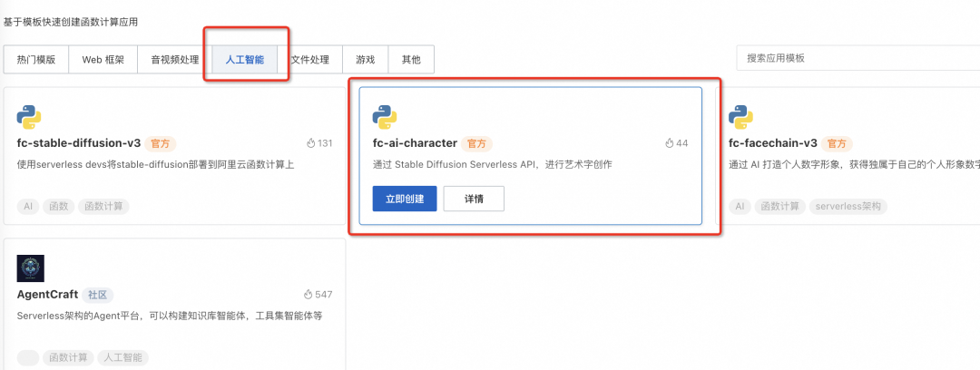Switch to the 文件处理 tab

click(310, 60)
